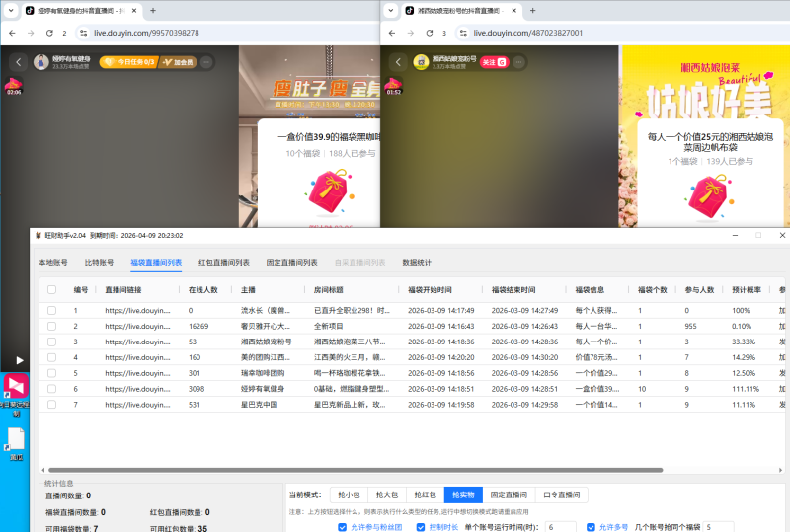Click 单个账号运行时间 input field

tap(560, 527)
